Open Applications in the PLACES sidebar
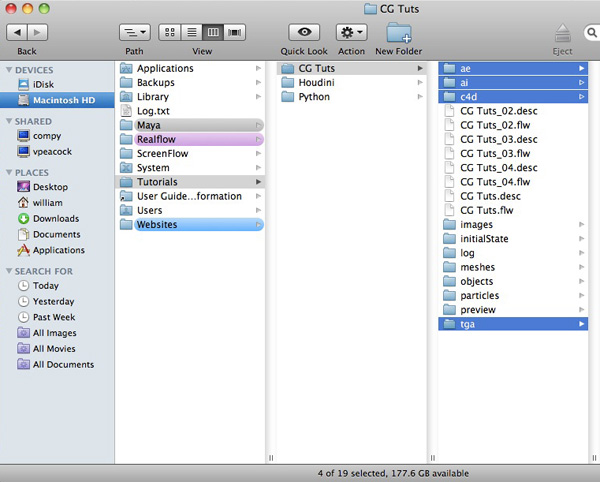 (x=57, y=250)
